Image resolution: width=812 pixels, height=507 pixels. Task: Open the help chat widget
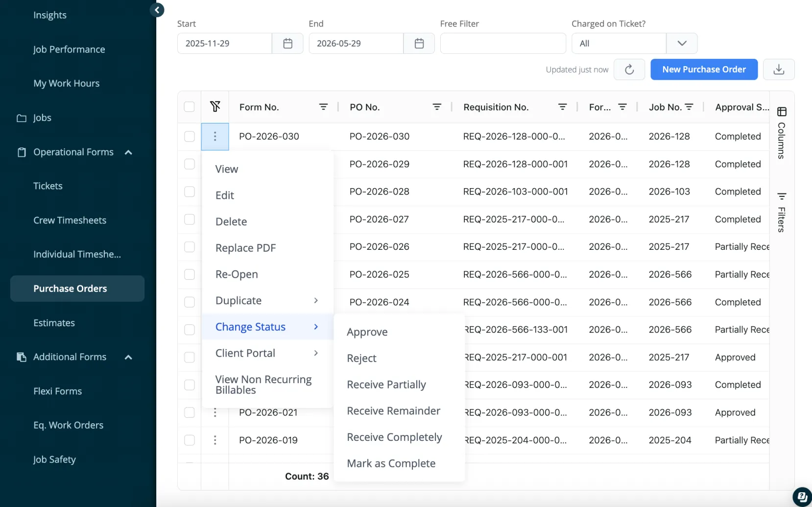(x=802, y=497)
